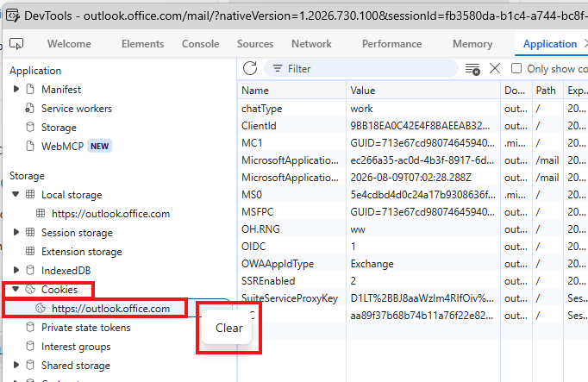Click the Interest groups icon
Screen dimensions: 588x382
point(30,347)
